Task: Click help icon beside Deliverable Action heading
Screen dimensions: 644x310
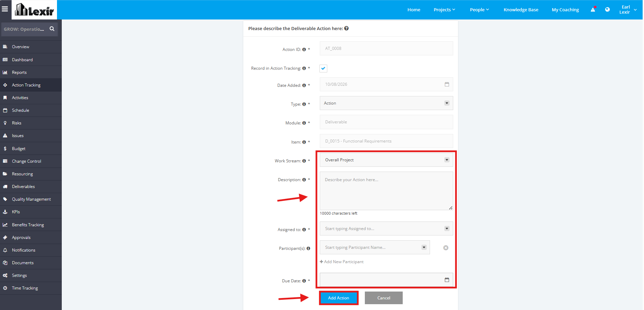Action: pyautogui.click(x=346, y=28)
